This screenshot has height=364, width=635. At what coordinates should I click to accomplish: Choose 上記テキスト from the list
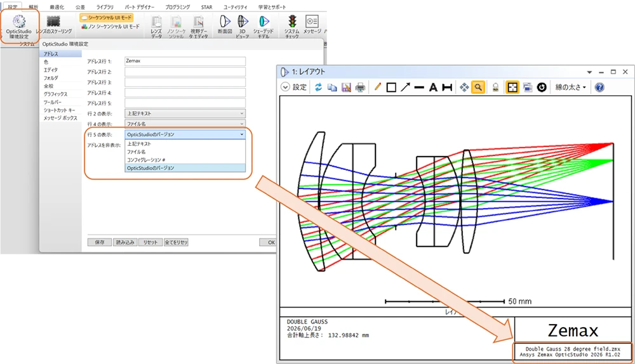tap(185, 143)
